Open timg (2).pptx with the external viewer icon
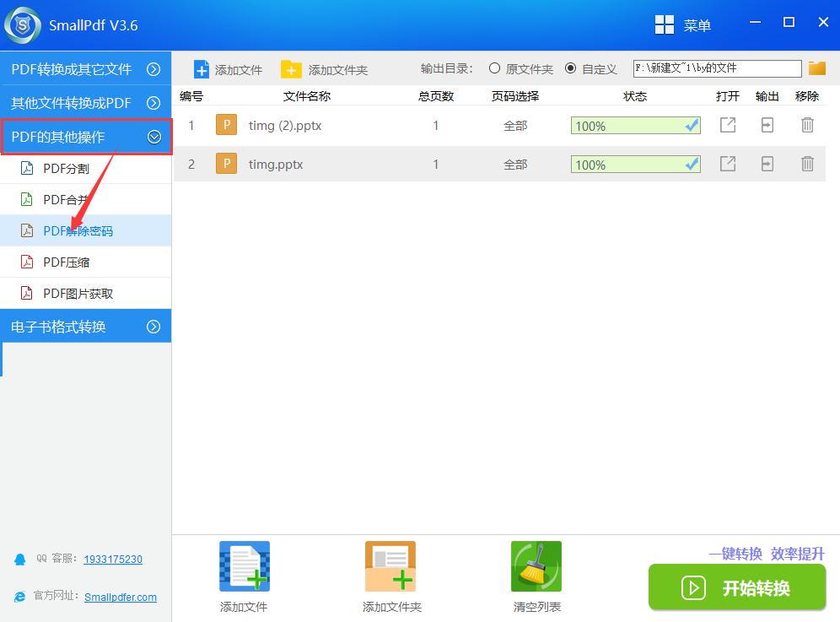This screenshot has width=840, height=622. pos(726,125)
